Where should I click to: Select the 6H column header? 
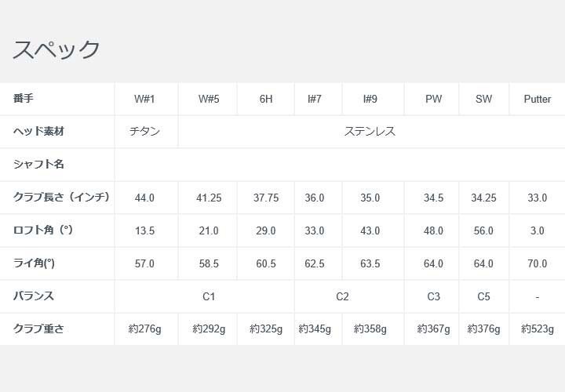point(266,100)
